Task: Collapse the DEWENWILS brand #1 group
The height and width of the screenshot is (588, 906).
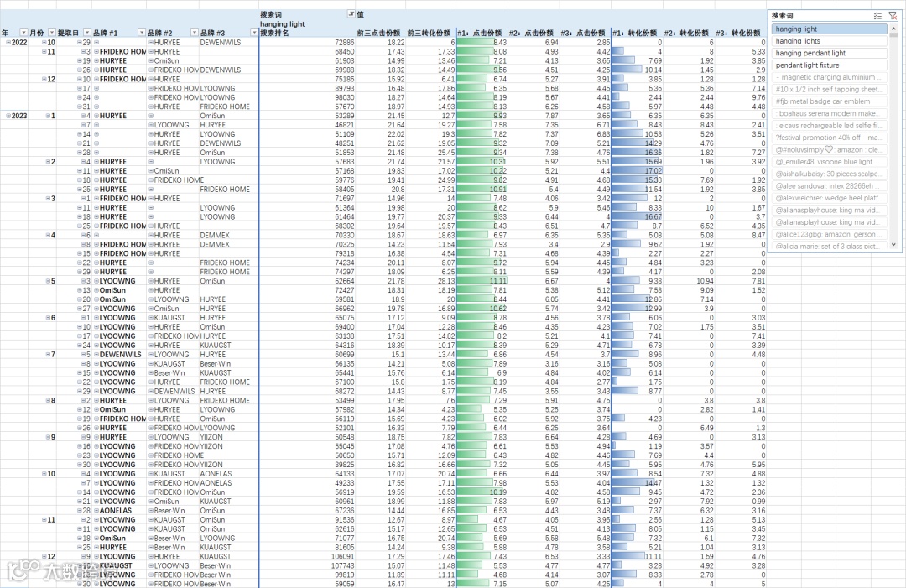Action: click(x=96, y=354)
